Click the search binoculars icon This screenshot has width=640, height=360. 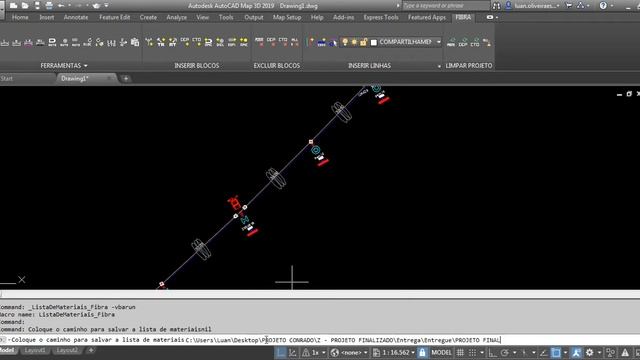496,6
